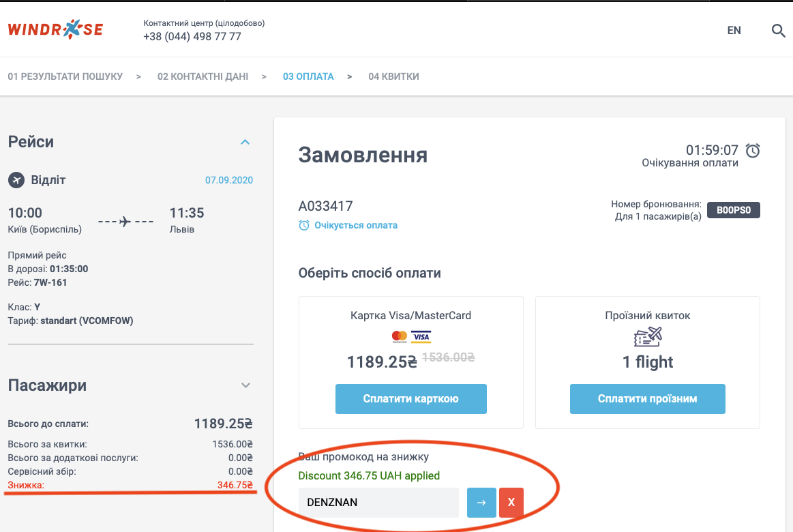
Task: Open the 04 Квитки step
Action: tap(393, 76)
